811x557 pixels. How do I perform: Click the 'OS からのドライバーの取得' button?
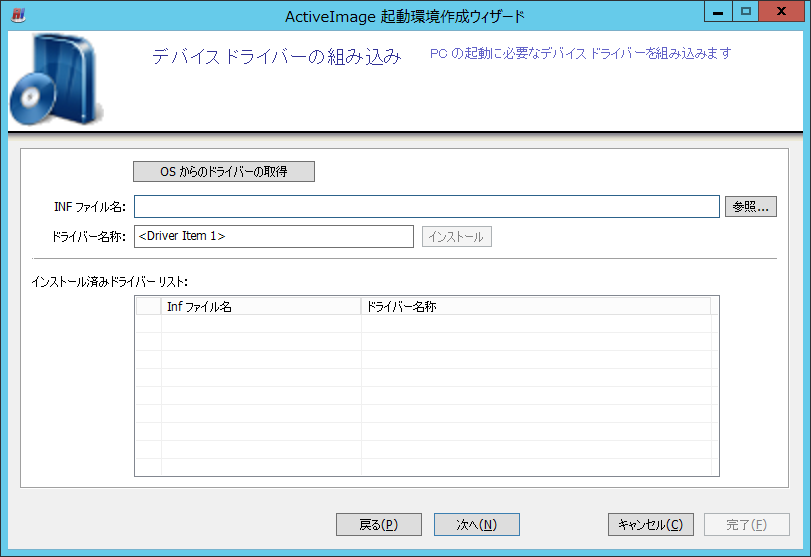pos(224,172)
